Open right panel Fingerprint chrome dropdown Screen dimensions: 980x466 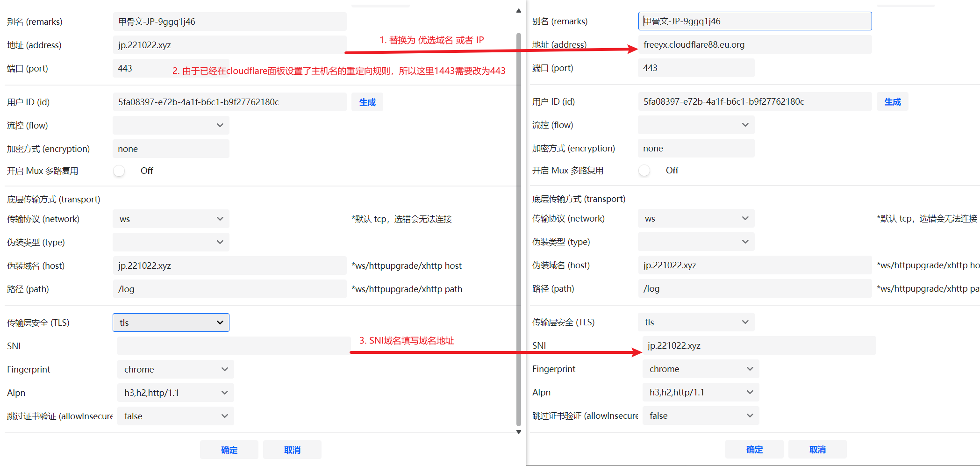click(x=700, y=369)
